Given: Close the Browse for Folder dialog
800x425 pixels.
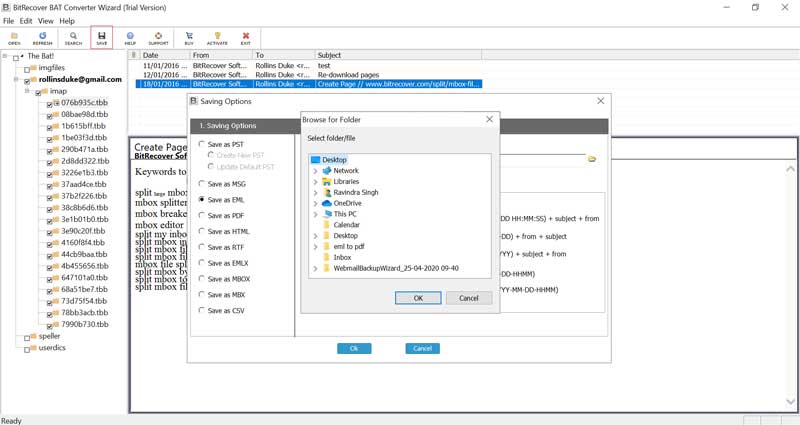Looking at the screenshot, I should coord(489,119).
